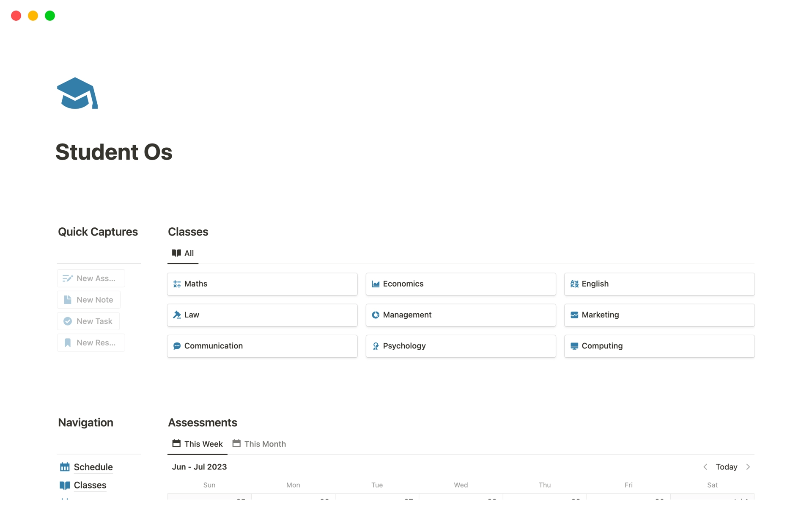Click the calendar icon in Assessments

pyautogui.click(x=176, y=444)
